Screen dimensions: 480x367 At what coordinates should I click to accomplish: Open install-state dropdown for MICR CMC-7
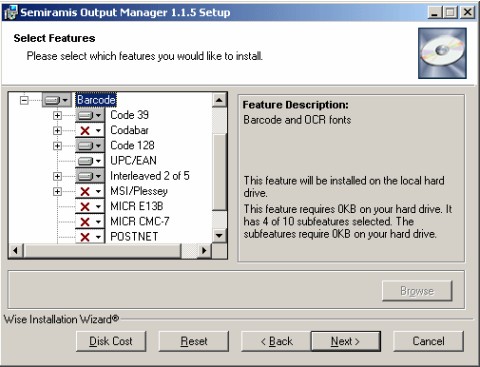pyautogui.click(x=90, y=222)
